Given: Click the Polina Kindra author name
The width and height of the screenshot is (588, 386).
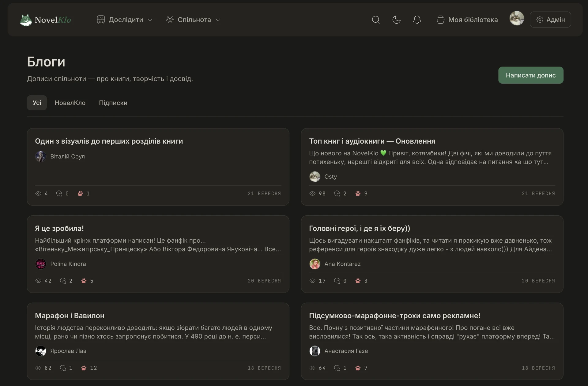Looking at the screenshot, I should click(x=68, y=264).
